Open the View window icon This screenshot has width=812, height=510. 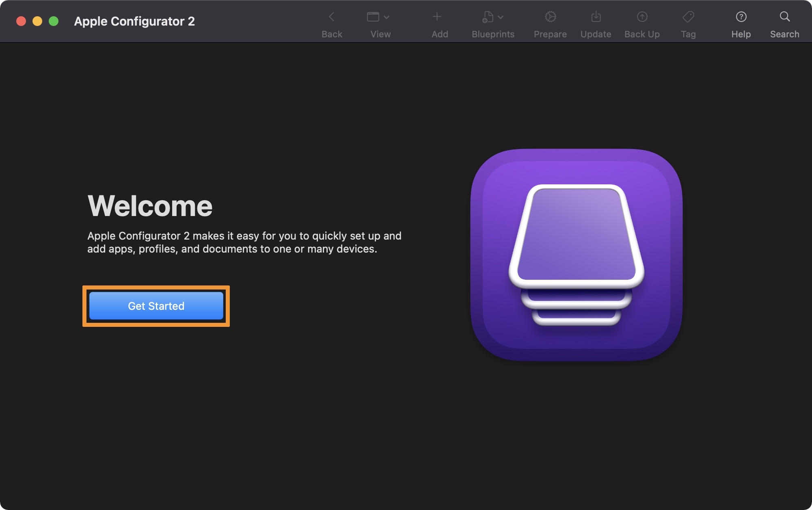tap(373, 17)
